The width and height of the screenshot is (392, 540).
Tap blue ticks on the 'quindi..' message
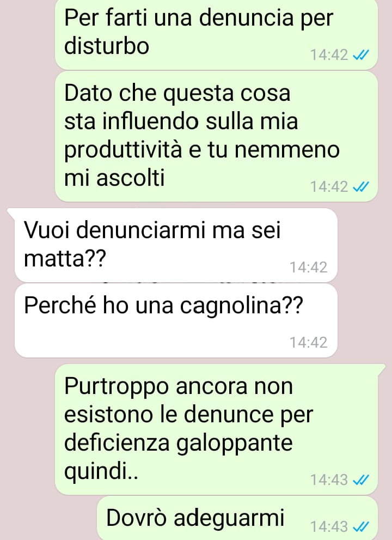point(361,480)
